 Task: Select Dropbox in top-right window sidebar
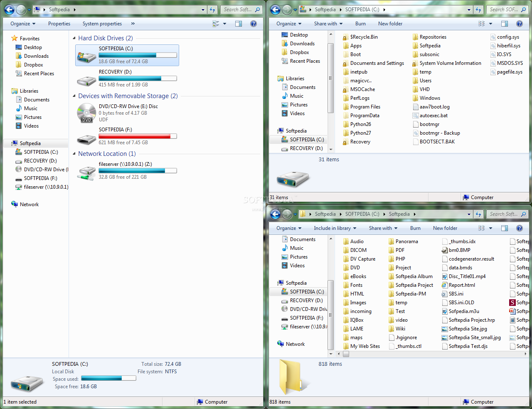pos(299,52)
